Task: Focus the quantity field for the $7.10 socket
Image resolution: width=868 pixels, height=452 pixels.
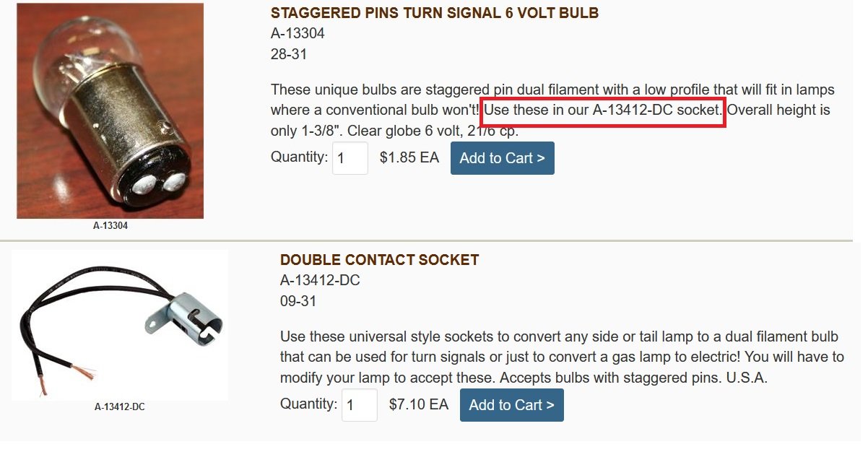Action: click(360, 405)
